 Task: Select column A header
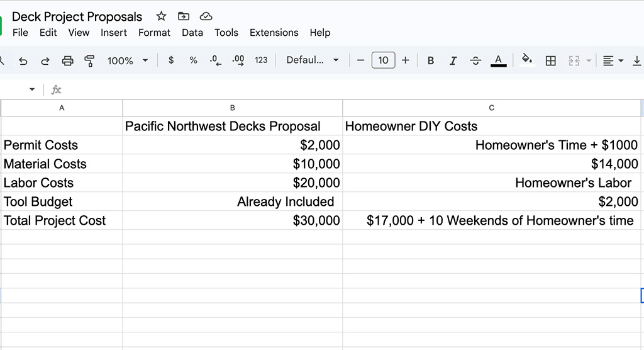tap(62, 108)
